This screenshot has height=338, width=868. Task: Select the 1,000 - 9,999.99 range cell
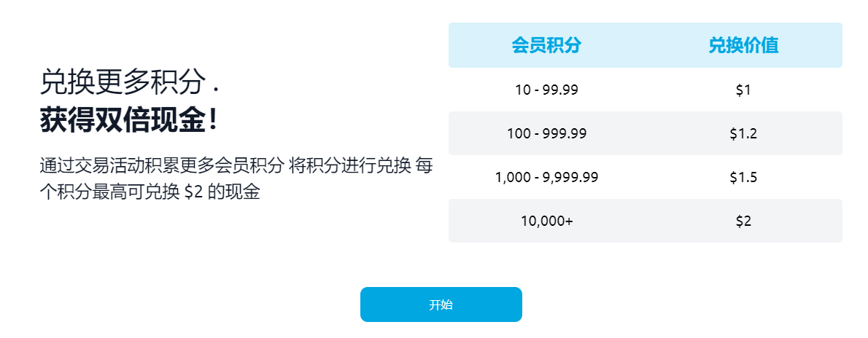(x=546, y=177)
